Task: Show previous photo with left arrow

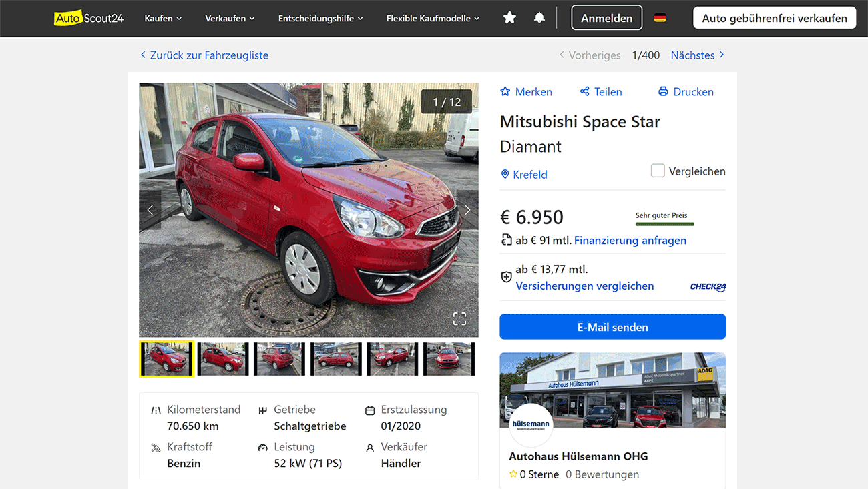Action: tap(150, 210)
